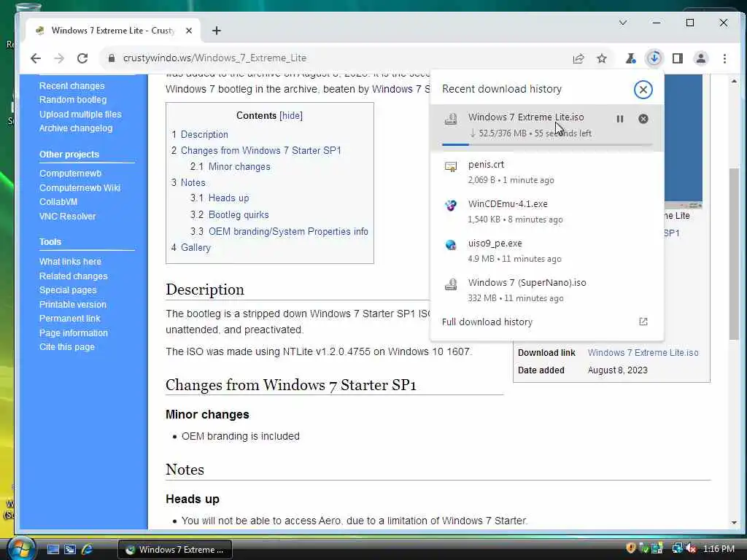Open What links here tool
The width and height of the screenshot is (747, 560).
click(70, 262)
